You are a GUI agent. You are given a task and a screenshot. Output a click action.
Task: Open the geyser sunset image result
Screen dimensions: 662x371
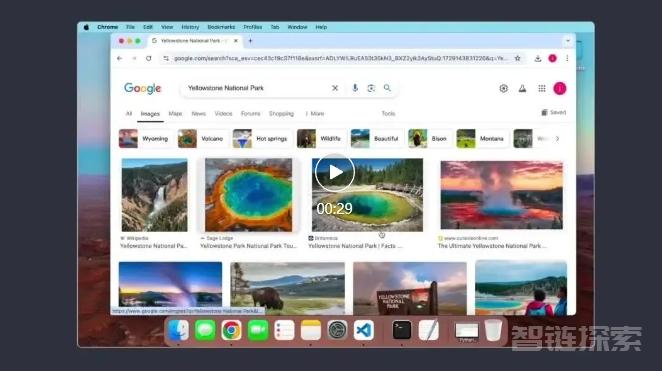tap(502, 195)
